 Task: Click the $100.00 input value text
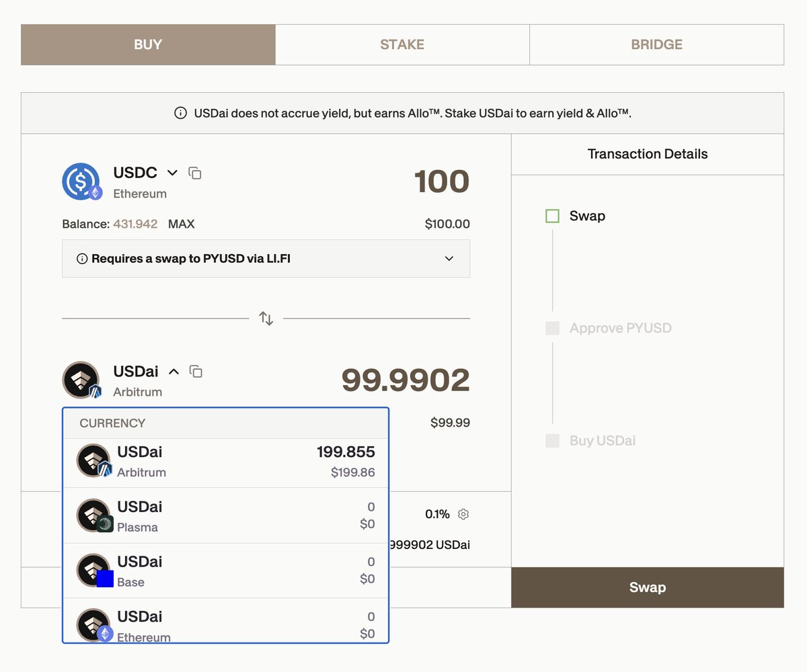[447, 224]
